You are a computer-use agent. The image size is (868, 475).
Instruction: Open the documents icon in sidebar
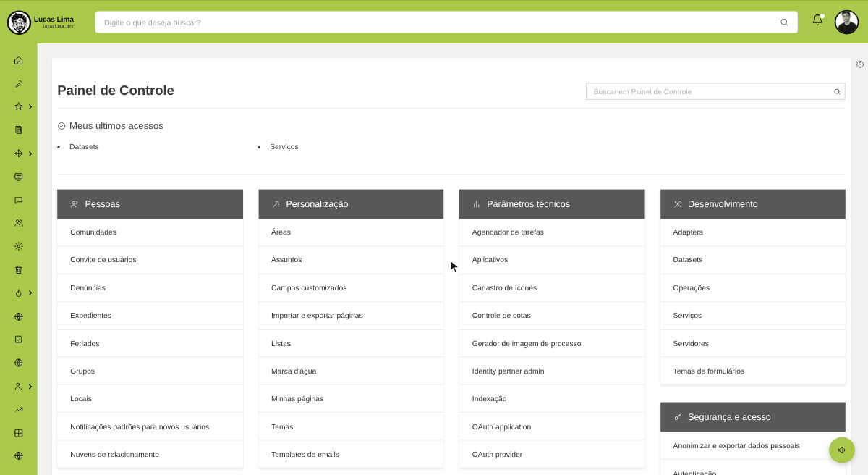tap(19, 130)
